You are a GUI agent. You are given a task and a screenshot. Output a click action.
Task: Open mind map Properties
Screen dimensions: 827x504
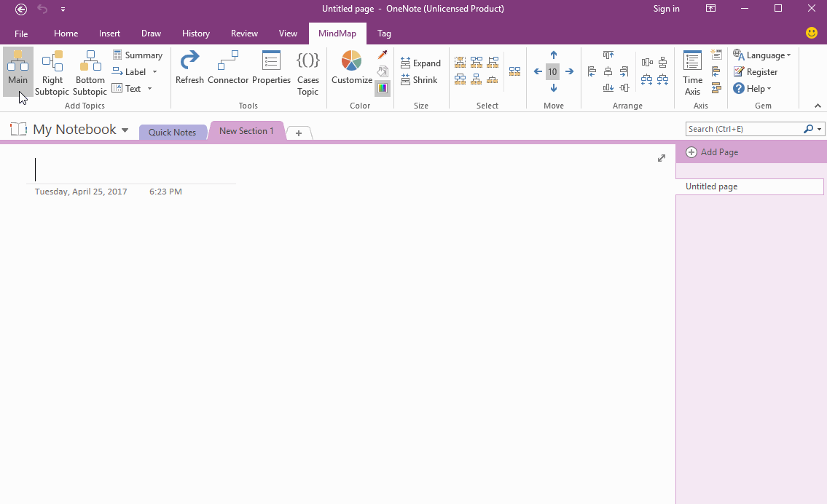pyautogui.click(x=271, y=68)
